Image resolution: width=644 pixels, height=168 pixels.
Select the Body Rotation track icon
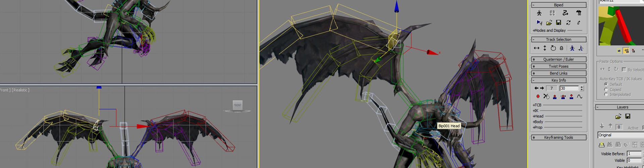click(553, 48)
